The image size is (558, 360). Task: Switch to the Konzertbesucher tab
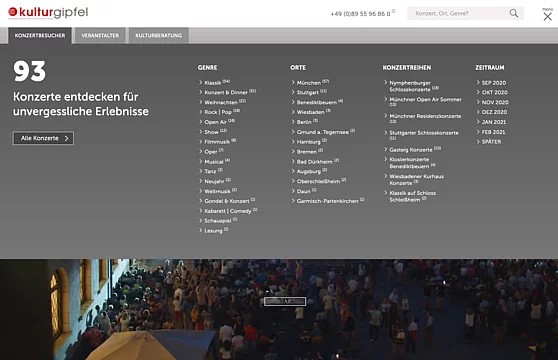[x=40, y=36]
